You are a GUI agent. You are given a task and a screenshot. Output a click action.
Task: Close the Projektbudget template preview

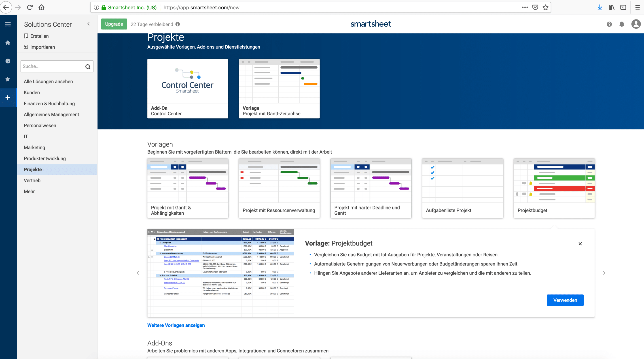[580, 243]
